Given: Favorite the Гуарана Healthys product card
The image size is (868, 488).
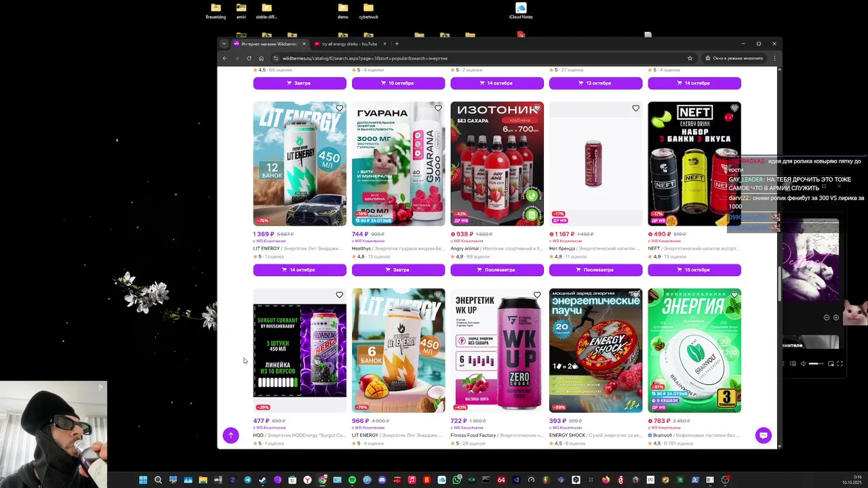Looking at the screenshot, I should [x=438, y=108].
